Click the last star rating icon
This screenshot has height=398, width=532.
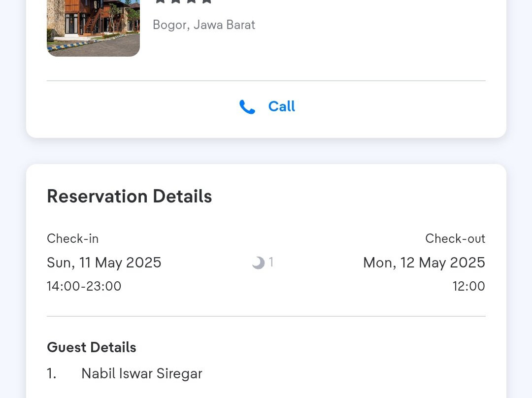point(206,1)
